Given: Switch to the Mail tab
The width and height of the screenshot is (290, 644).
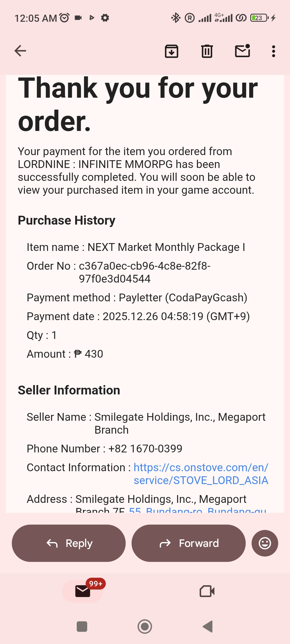Looking at the screenshot, I should tap(83, 591).
